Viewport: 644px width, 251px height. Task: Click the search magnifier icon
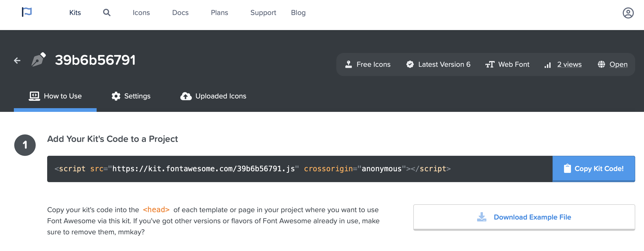tap(107, 12)
